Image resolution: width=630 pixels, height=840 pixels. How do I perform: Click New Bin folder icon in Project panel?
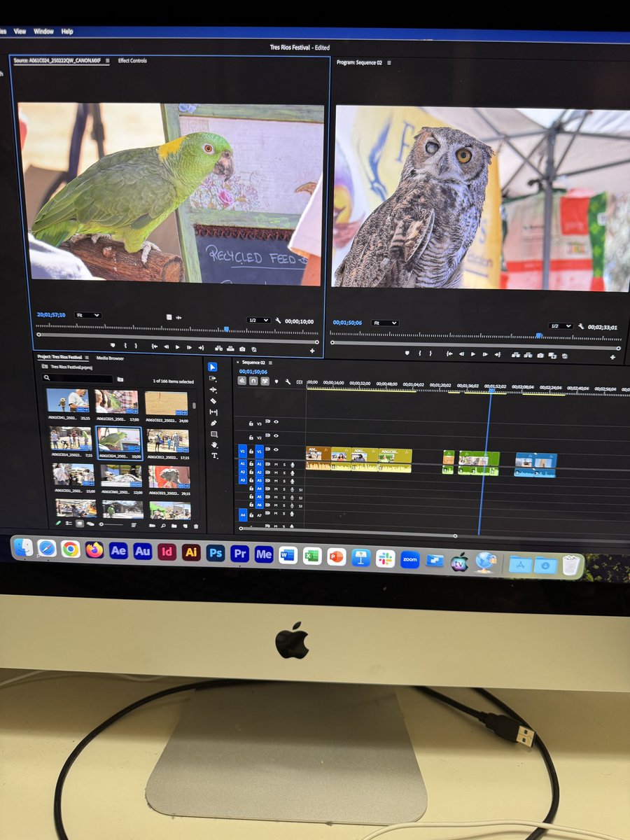175,525
